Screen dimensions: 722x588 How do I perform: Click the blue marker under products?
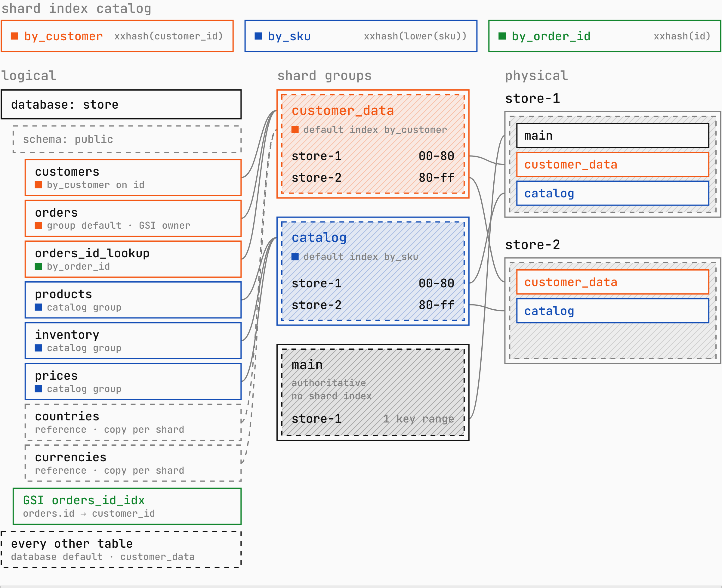38,307
